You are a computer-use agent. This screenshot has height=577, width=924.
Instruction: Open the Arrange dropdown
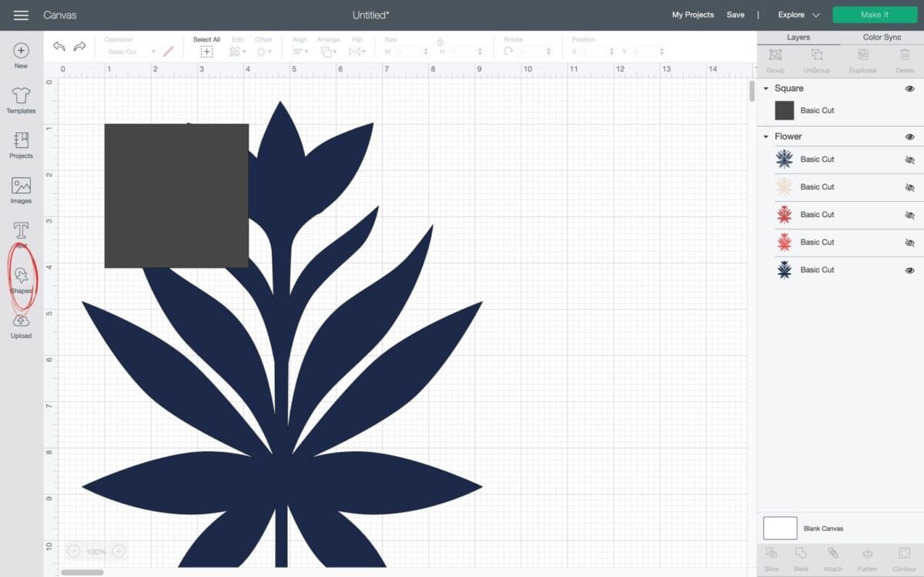[x=327, y=52]
